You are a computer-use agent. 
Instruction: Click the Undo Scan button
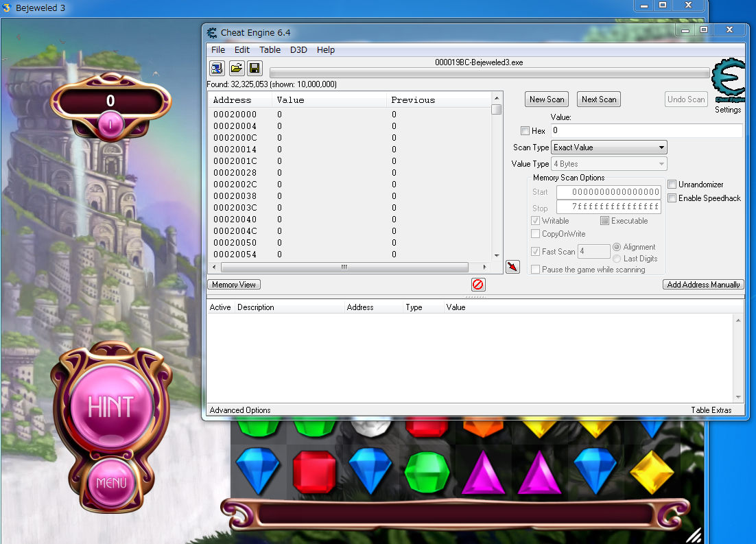click(x=686, y=99)
